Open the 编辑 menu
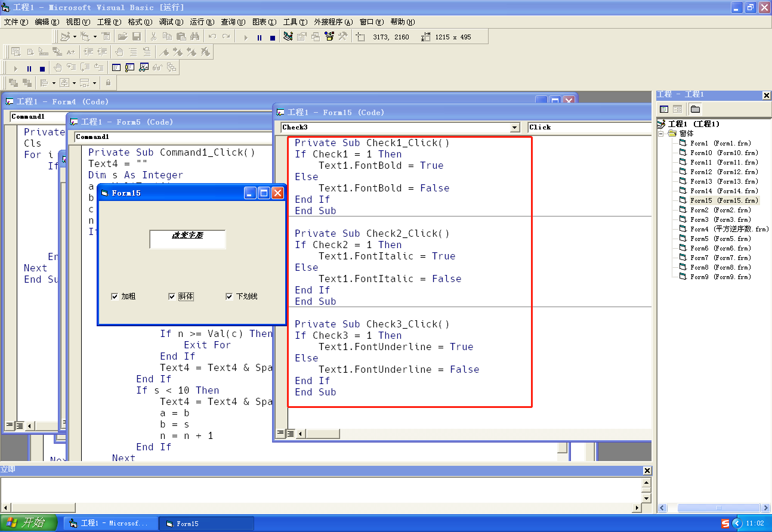Screen dimensions: 772x532 (47, 22)
